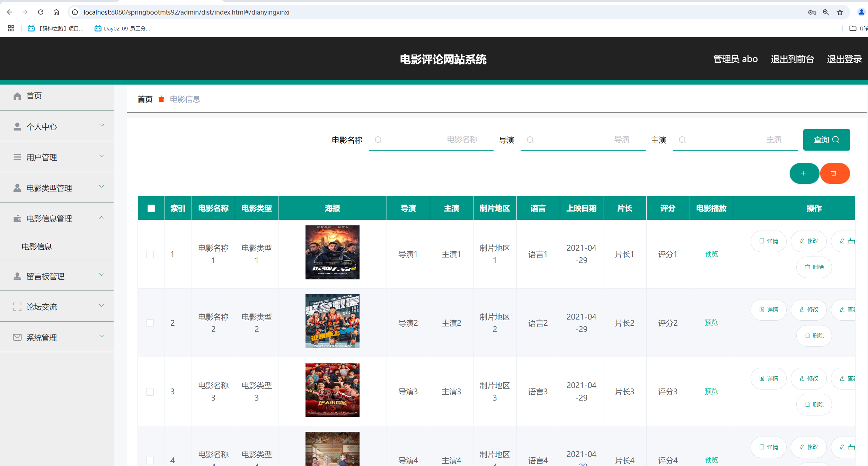The image size is (868, 466).
Task: Click the 电影信息管理 briefcase icon
Action: (x=17, y=219)
